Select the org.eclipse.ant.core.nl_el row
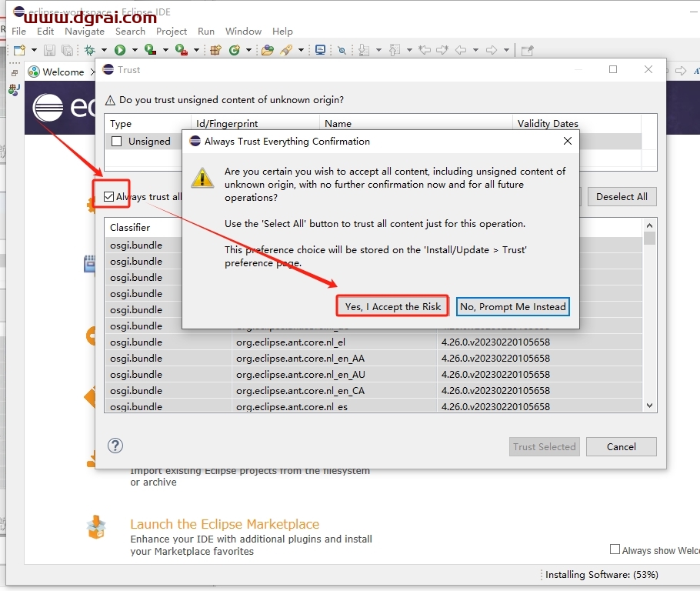700x591 pixels. point(374,342)
